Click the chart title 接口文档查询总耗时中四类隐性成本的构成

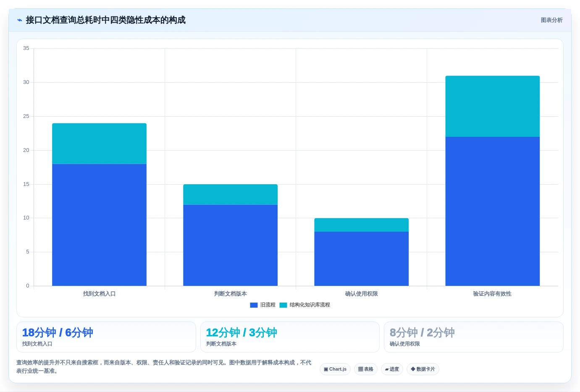pyautogui.click(x=105, y=20)
